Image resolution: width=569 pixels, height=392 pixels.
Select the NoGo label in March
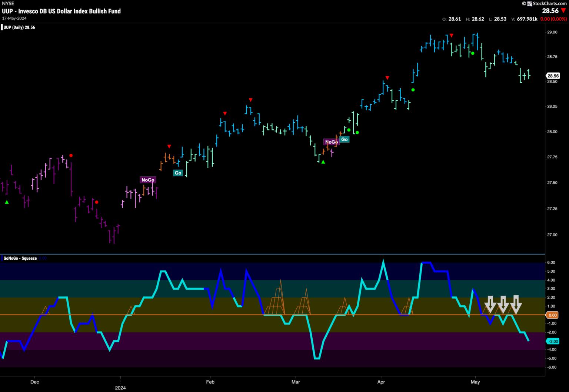(331, 142)
